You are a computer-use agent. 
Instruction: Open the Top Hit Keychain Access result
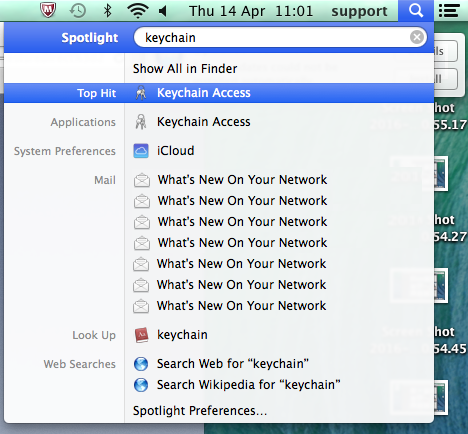pyautogui.click(x=219, y=93)
